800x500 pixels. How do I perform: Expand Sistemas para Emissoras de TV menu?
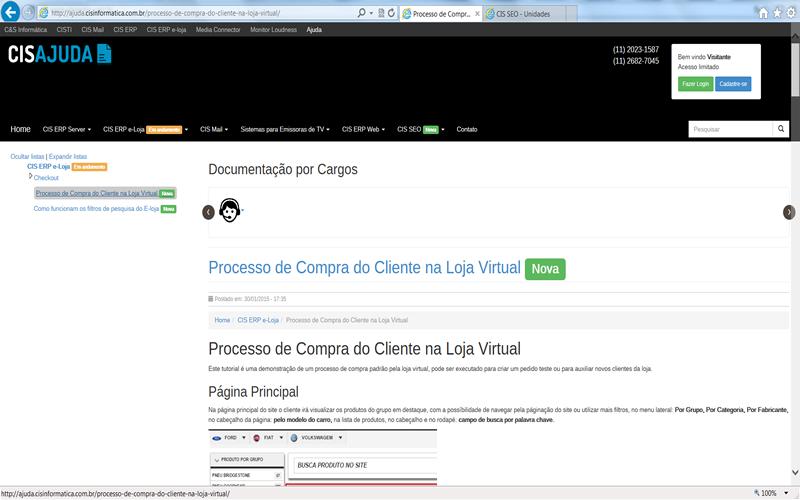pos(285,130)
